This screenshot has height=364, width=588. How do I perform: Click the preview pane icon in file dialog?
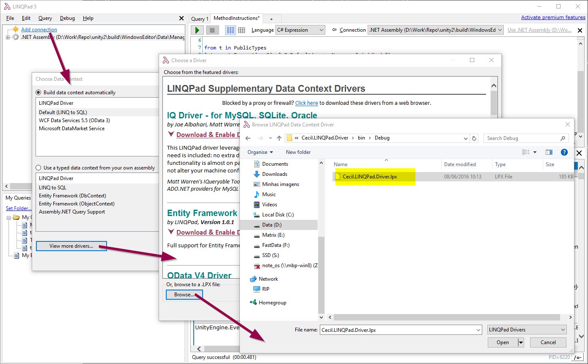click(549, 152)
